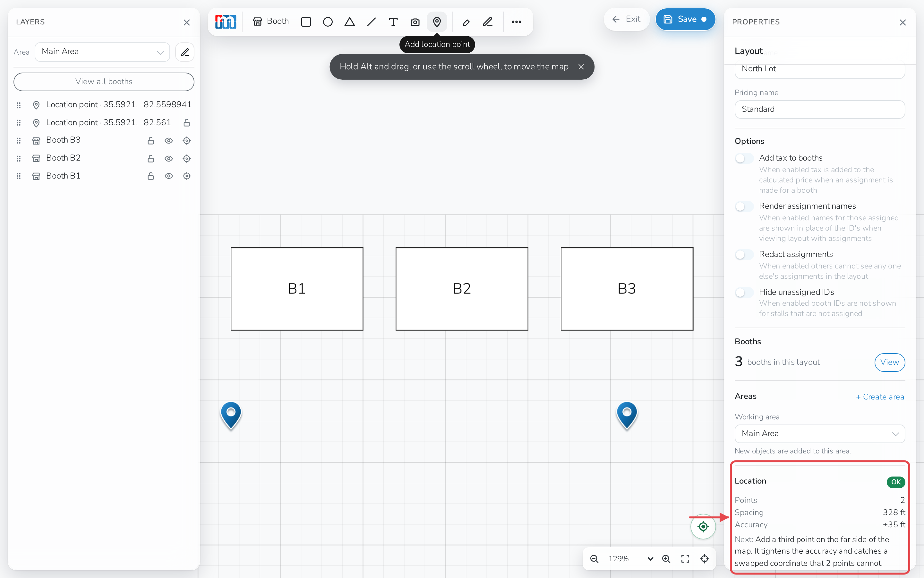
Task: Select the circle shape tool
Action: (328, 22)
